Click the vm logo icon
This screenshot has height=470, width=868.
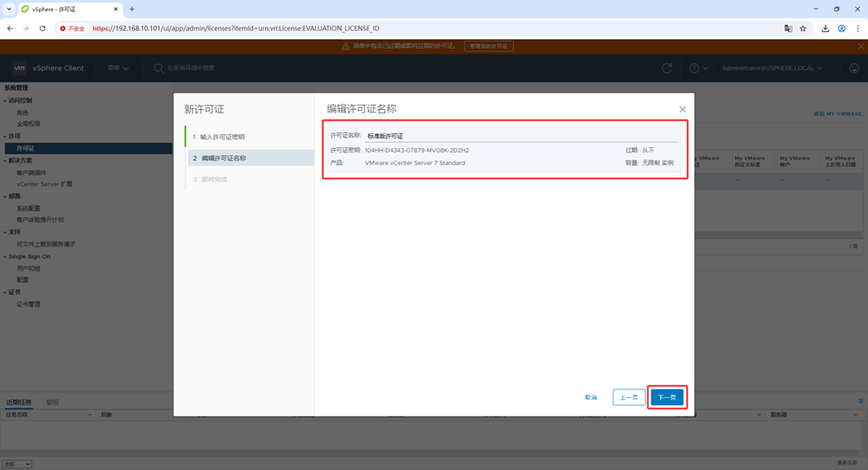[x=20, y=68]
